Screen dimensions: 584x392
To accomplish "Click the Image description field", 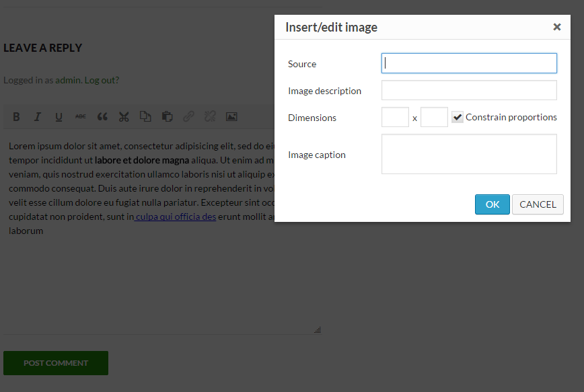I will point(469,90).
